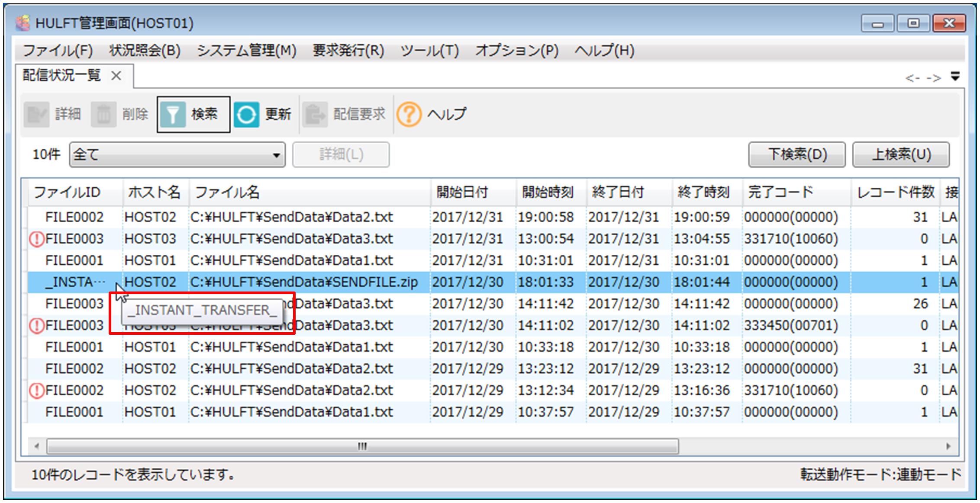The height and width of the screenshot is (503, 980).
Task: Click error icon on FILE0002 13:12:34 row
Action: pyautogui.click(x=36, y=390)
